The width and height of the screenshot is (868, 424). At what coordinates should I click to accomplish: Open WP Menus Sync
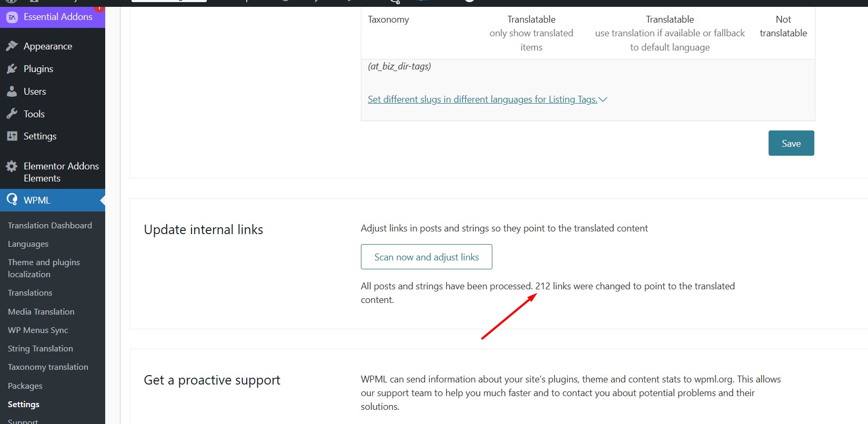pos(38,330)
